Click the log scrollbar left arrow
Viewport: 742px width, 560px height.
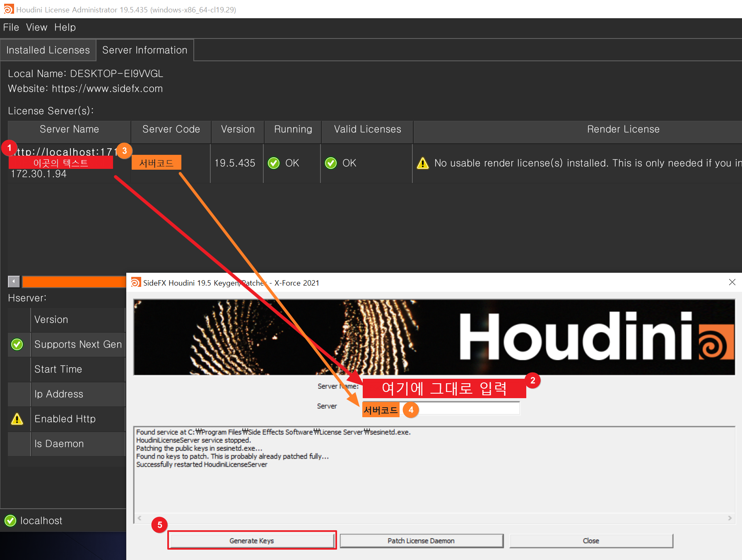[x=140, y=518]
